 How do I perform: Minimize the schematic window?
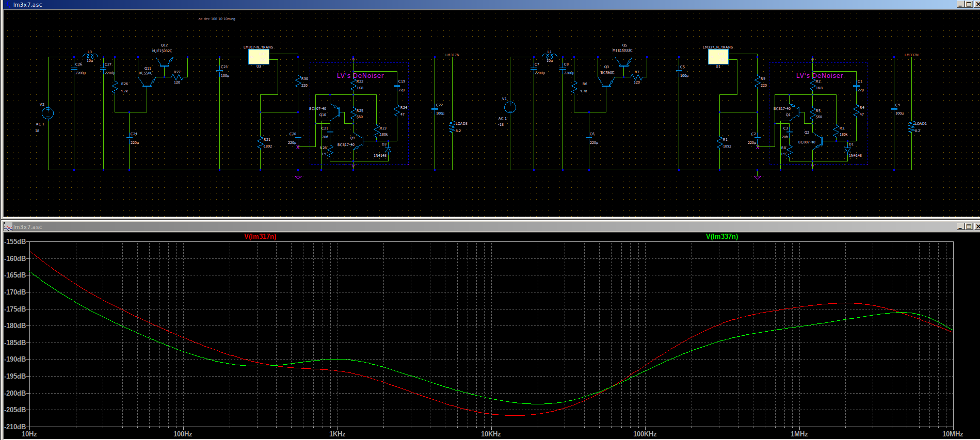click(x=960, y=4)
